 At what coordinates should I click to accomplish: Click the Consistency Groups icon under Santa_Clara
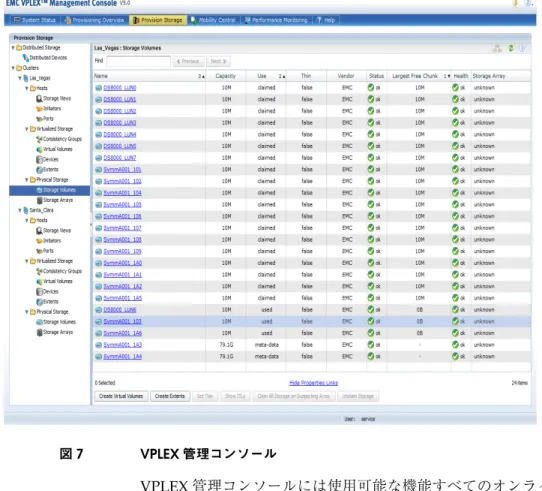tap(39, 271)
